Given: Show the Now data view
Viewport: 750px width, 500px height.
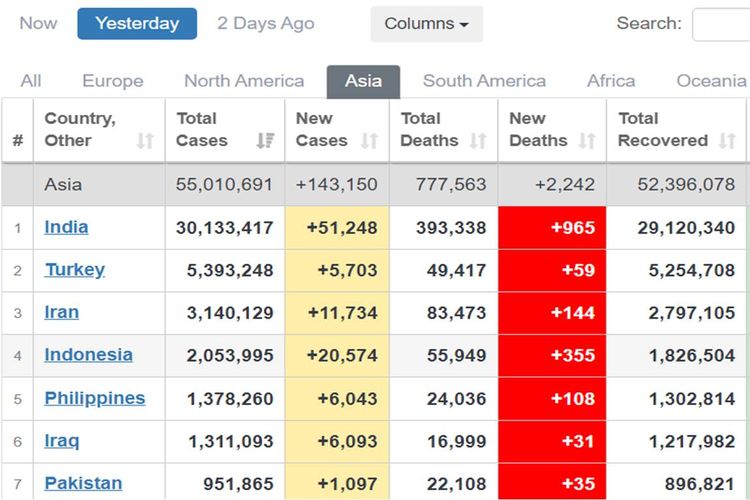Looking at the screenshot, I should pos(38,23).
